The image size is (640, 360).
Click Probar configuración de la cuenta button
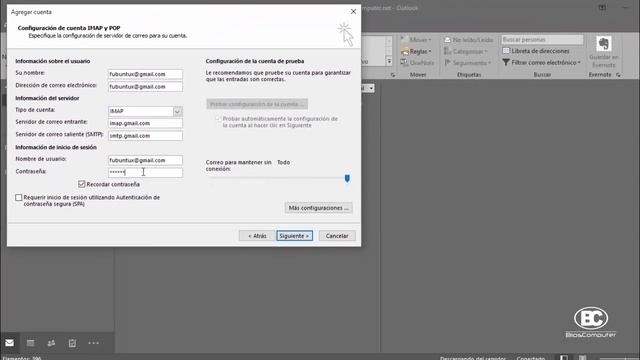[257, 104]
